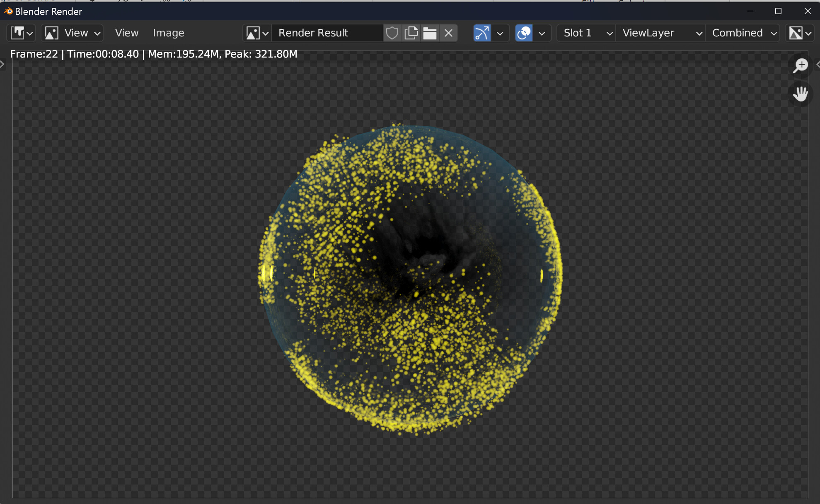Click the fake user shield icon
820x504 pixels.
(x=392, y=33)
